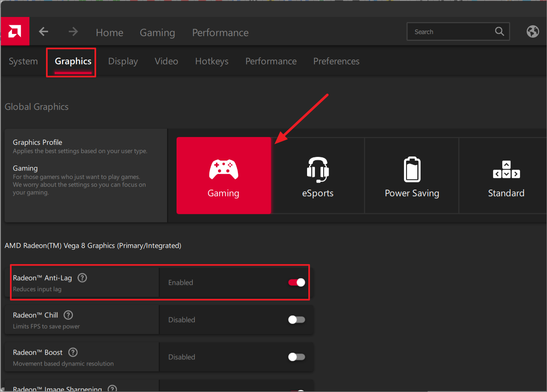Open the Gaming top menu
The width and height of the screenshot is (547, 392).
pyautogui.click(x=157, y=33)
